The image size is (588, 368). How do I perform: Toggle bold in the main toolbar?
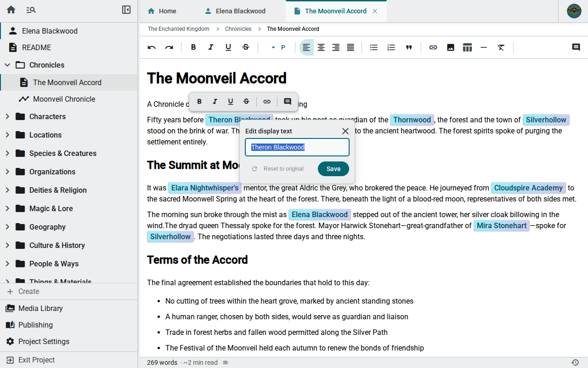(193, 47)
